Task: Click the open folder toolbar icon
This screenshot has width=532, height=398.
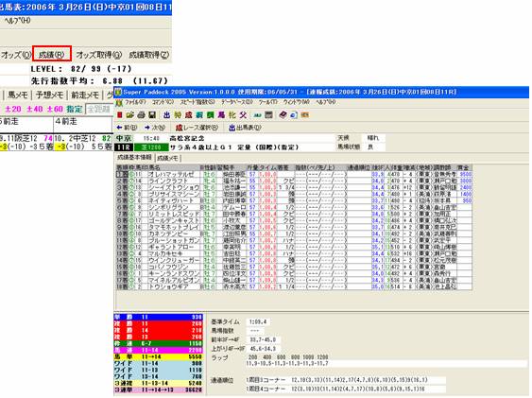Action: coord(130,115)
